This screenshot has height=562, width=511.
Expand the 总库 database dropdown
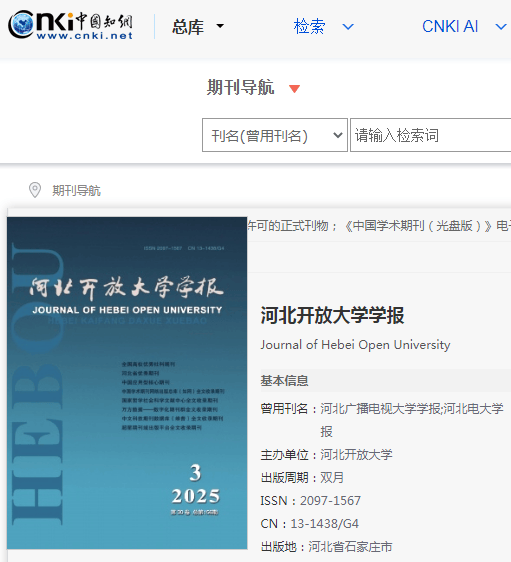198,27
